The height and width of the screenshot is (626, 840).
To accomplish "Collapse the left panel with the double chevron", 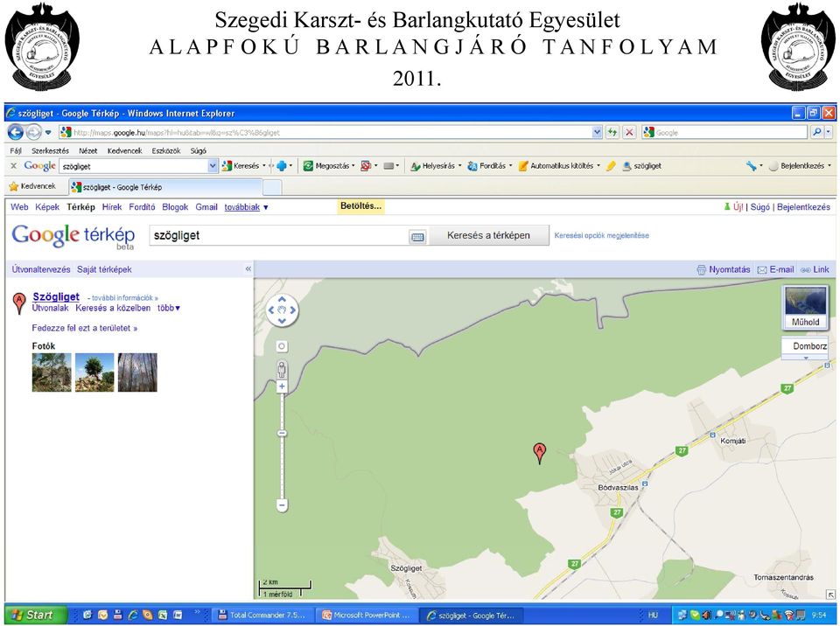I will pyautogui.click(x=248, y=268).
